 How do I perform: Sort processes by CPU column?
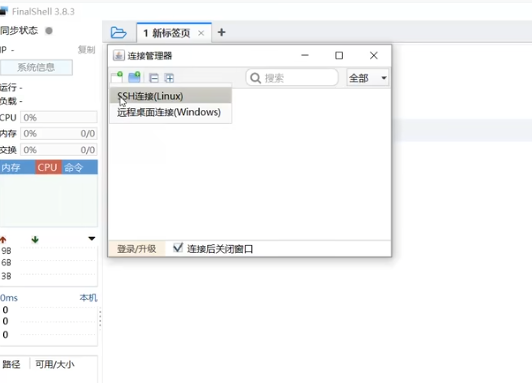pyautogui.click(x=49, y=167)
